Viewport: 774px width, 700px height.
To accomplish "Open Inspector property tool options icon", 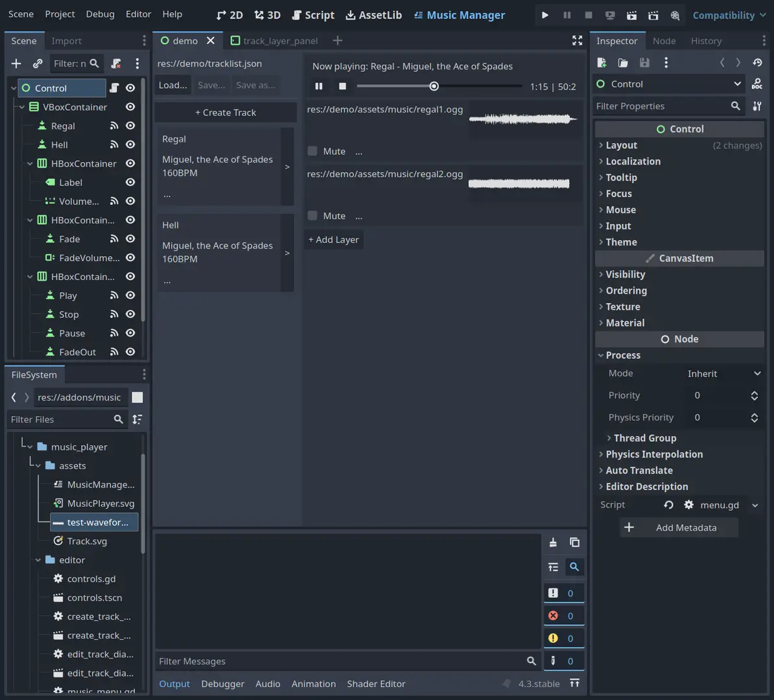I will tap(756, 106).
